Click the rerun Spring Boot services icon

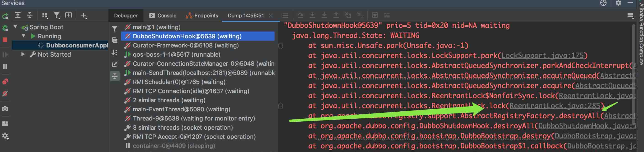tap(5, 16)
